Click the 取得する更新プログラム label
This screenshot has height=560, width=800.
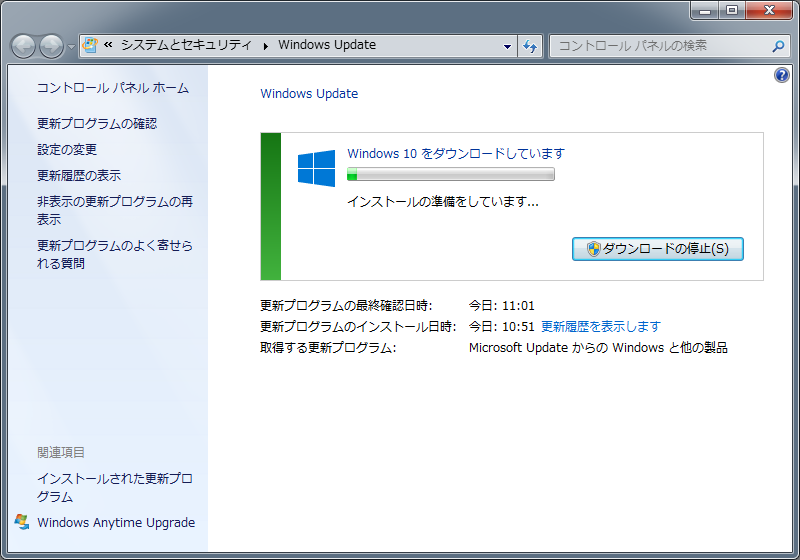tap(328, 348)
